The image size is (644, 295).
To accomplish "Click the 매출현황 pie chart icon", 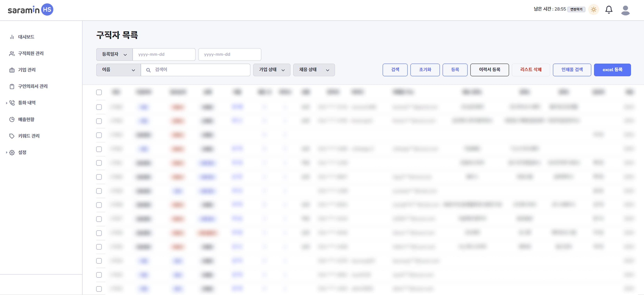I will 12,119.
